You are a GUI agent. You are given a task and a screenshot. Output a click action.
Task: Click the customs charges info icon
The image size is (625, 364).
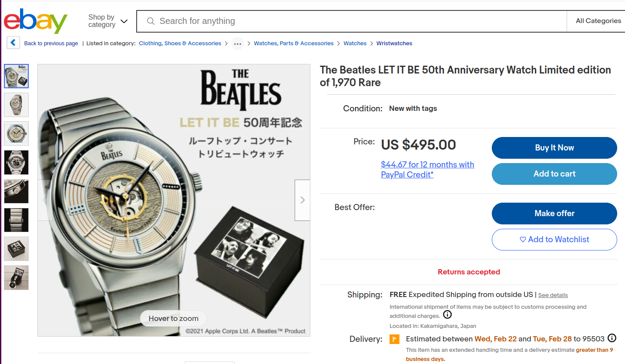tap(447, 314)
